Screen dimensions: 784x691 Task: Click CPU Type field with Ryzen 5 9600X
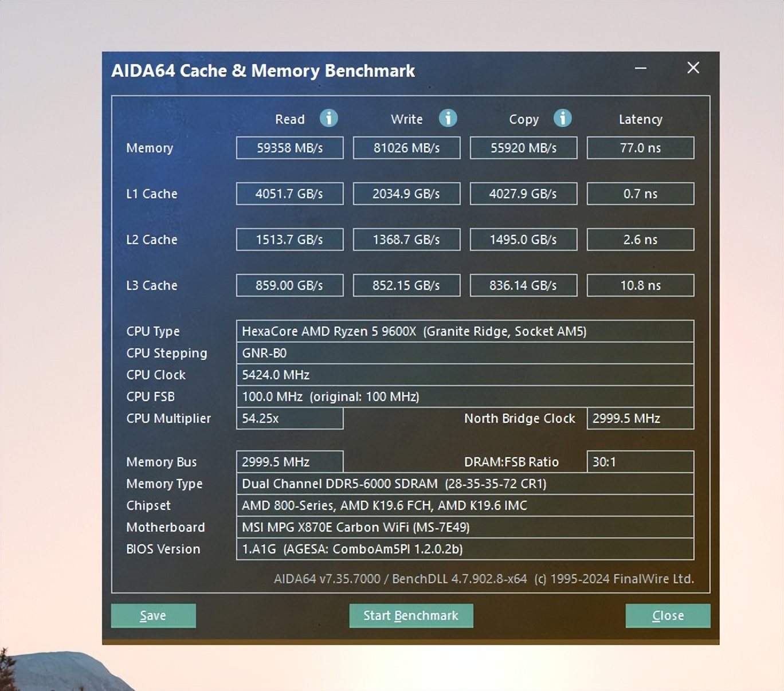coord(465,331)
